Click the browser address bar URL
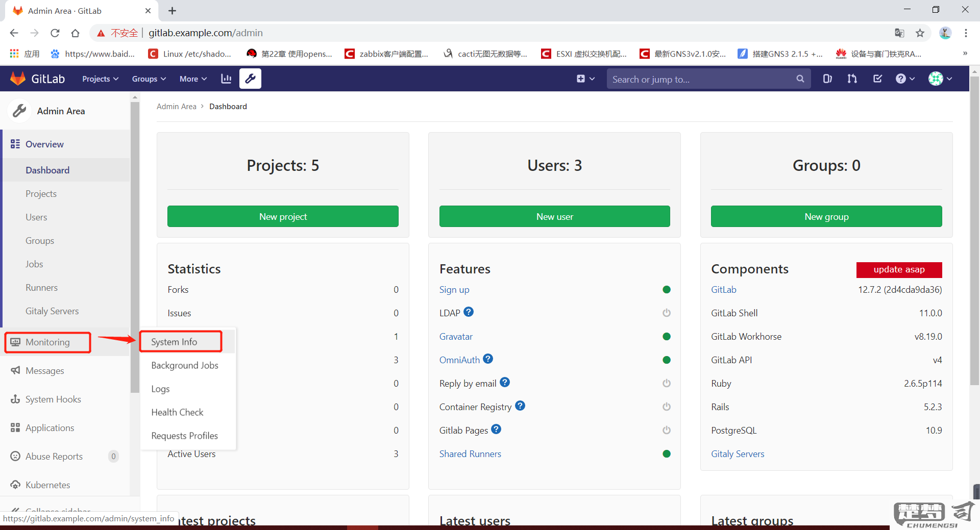Screen dimensions: 980x530 coord(206,33)
